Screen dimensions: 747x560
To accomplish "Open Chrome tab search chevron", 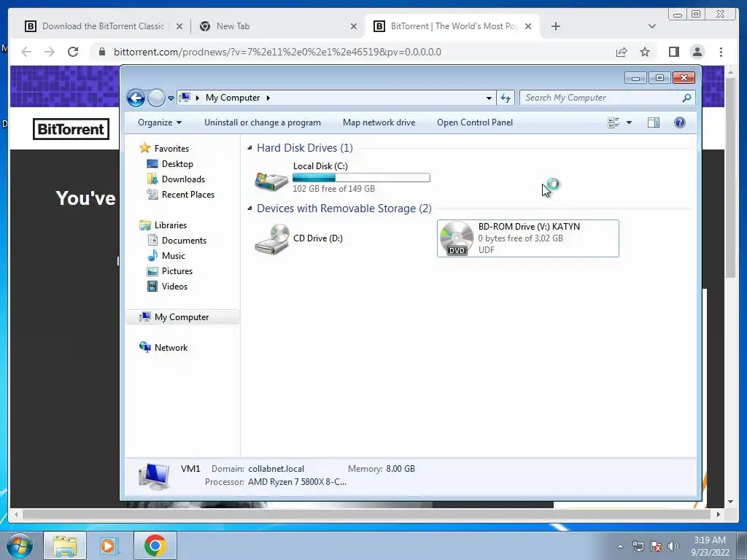I will click(x=652, y=26).
